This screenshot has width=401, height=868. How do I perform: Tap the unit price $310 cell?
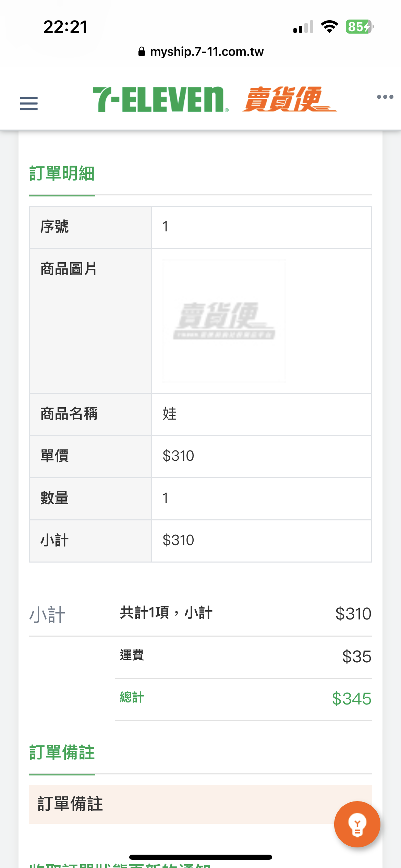point(262,456)
